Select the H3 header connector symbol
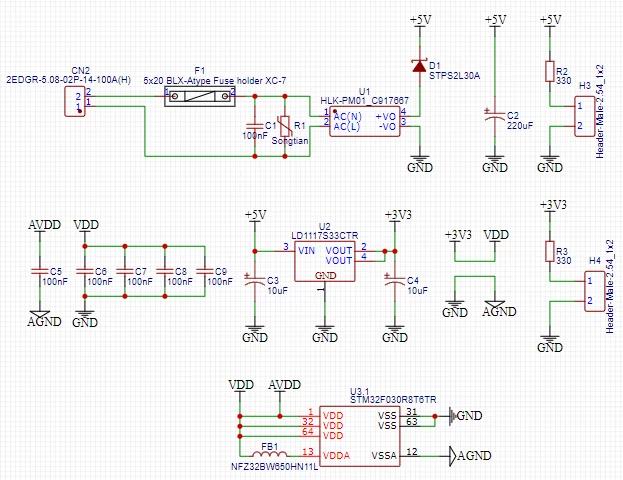623x480 pixels. coord(584,116)
